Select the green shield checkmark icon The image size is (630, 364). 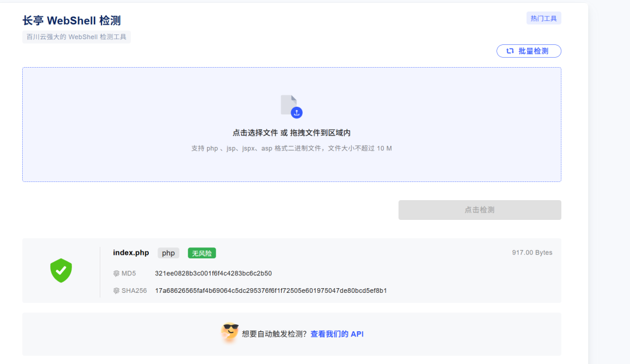tap(61, 270)
